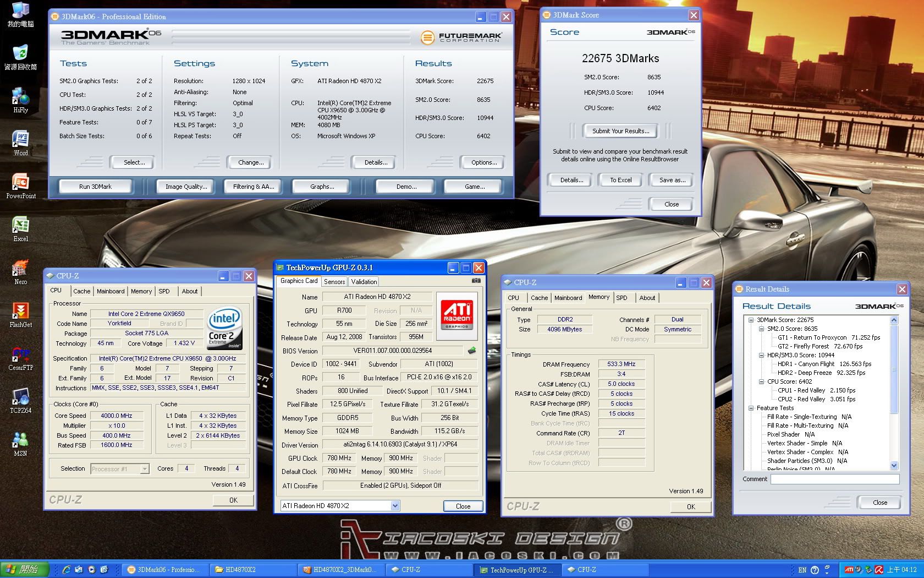
Task: Open the Excel desktop shortcut
Action: tap(20, 228)
